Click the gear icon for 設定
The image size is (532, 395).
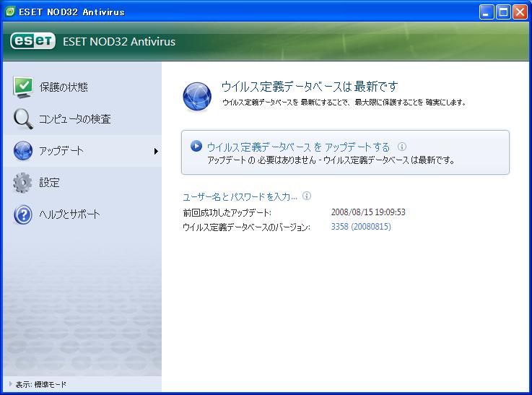pyautogui.click(x=22, y=183)
